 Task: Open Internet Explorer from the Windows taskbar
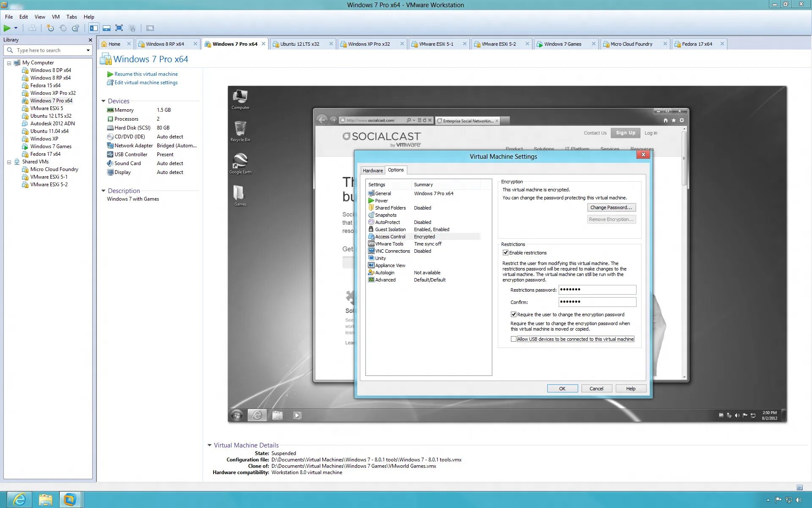coord(20,500)
